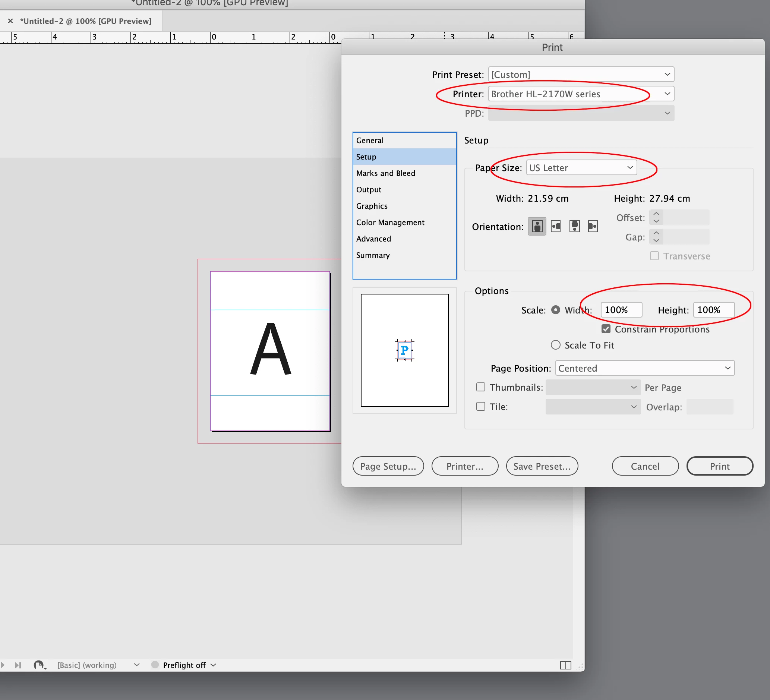Enable the Tile checkbox
This screenshot has width=770, height=700.
pyautogui.click(x=480, y=406)
